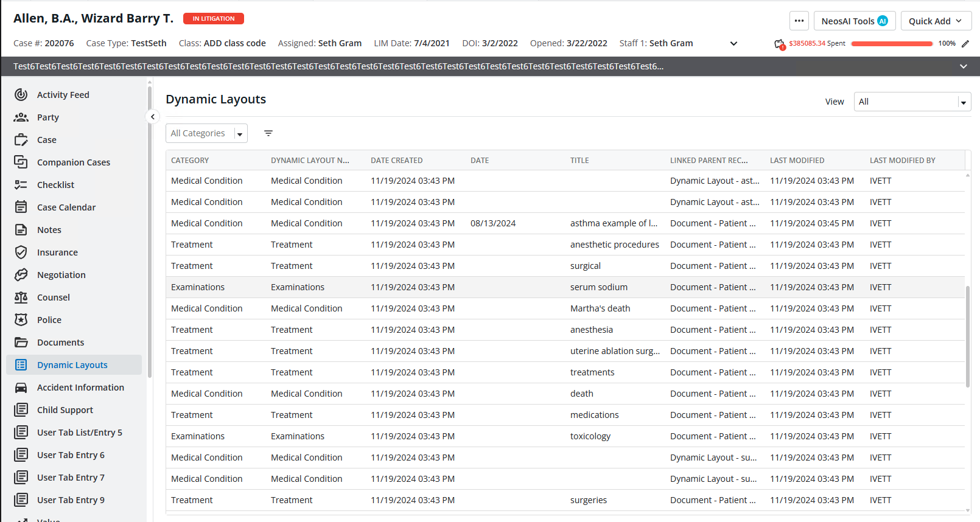Sort by the DATE CREATED column header
Viewport: 980px width, 522px height.
click(x=397, y=160)
